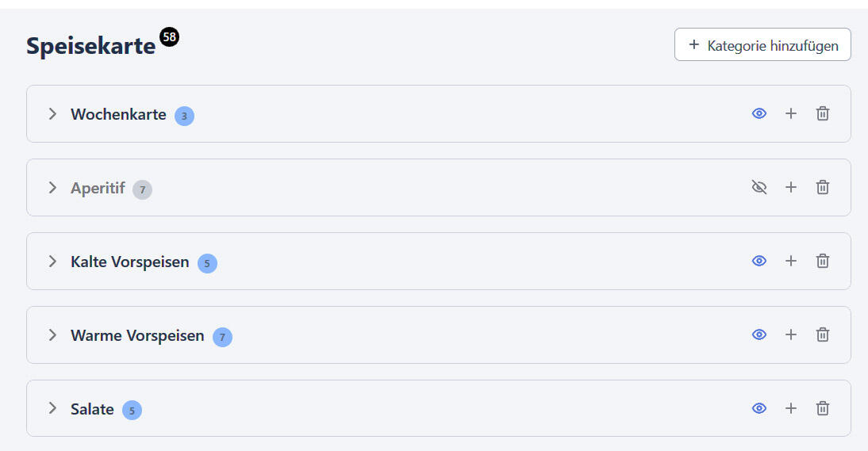Click trash icon for Aperitif
This screenshot has width=868, height=451.
(823, 188)
